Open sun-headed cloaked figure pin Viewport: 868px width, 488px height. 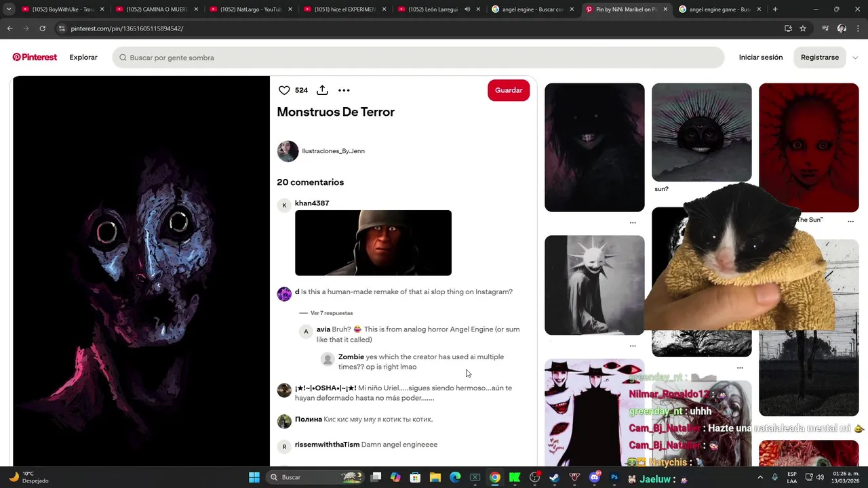coord(595,285)
